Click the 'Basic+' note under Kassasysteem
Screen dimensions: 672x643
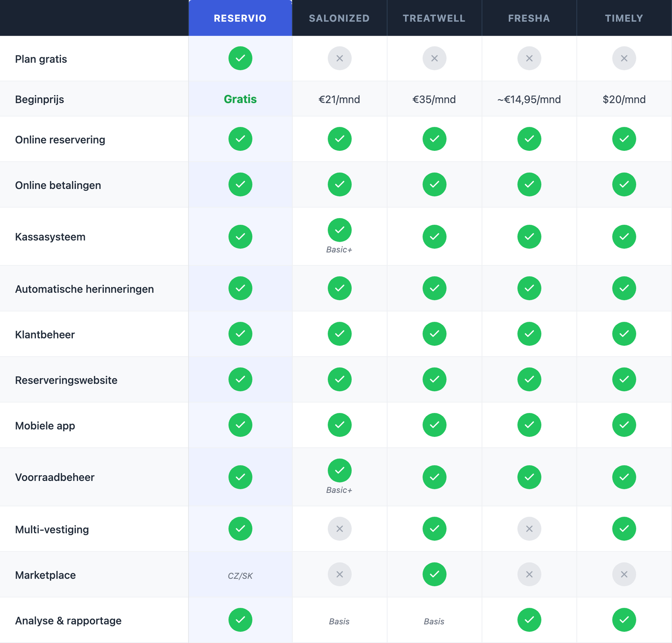pyautogui.click(x=339, y=250)
